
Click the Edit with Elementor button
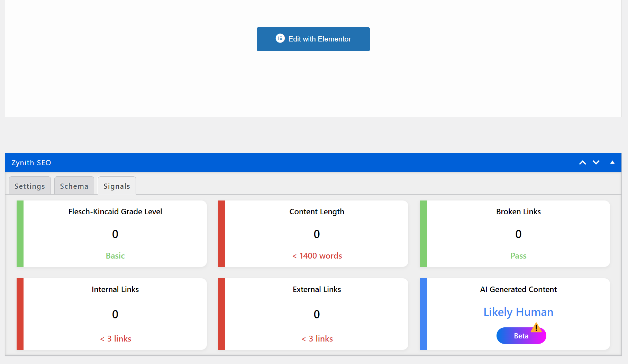(x=313, y=39)
